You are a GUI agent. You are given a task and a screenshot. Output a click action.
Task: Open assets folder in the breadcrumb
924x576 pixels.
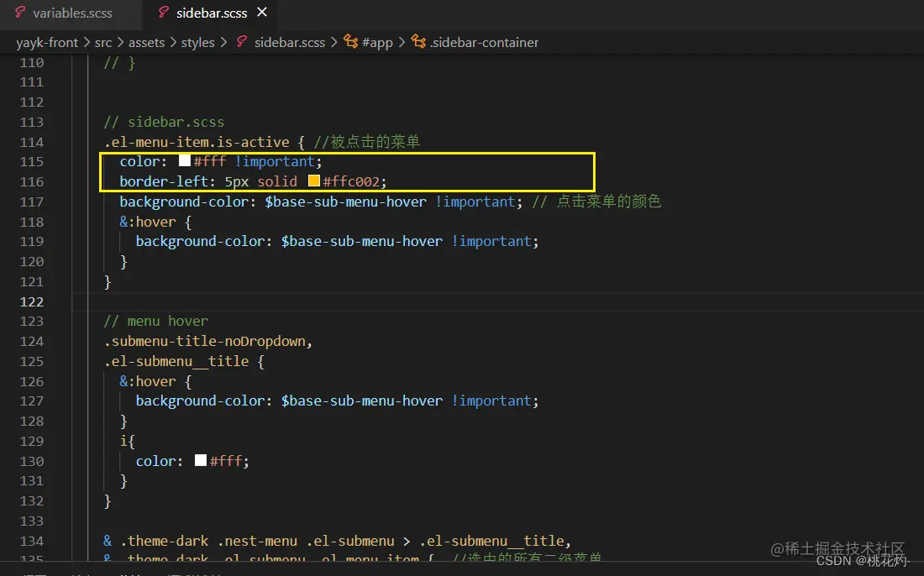coord(146,43)
